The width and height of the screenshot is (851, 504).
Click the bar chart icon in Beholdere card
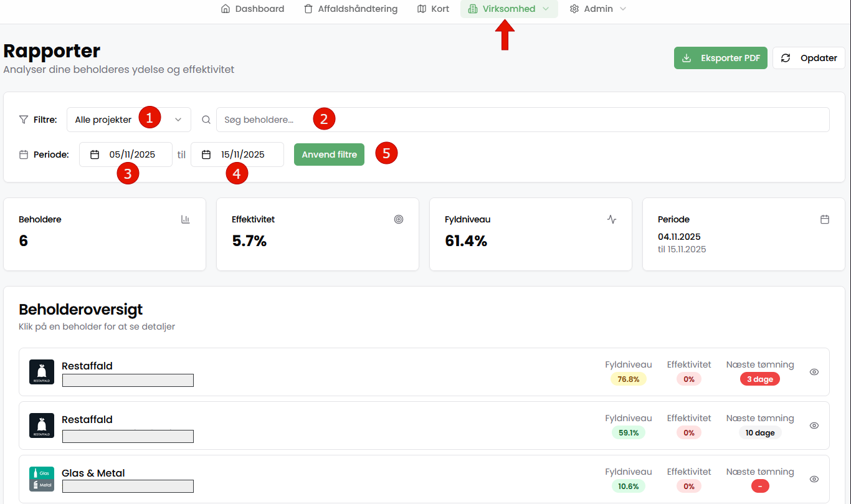(185, 219)
